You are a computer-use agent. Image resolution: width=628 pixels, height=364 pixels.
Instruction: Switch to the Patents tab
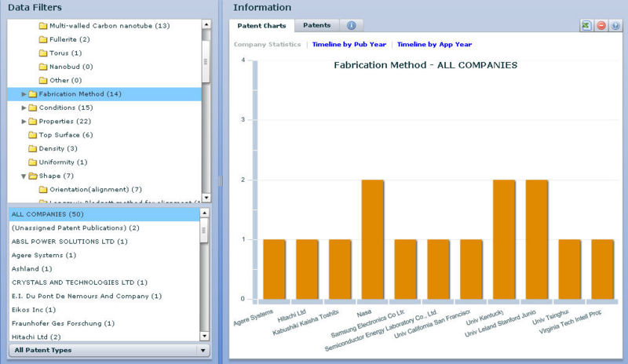coord(316,25)
